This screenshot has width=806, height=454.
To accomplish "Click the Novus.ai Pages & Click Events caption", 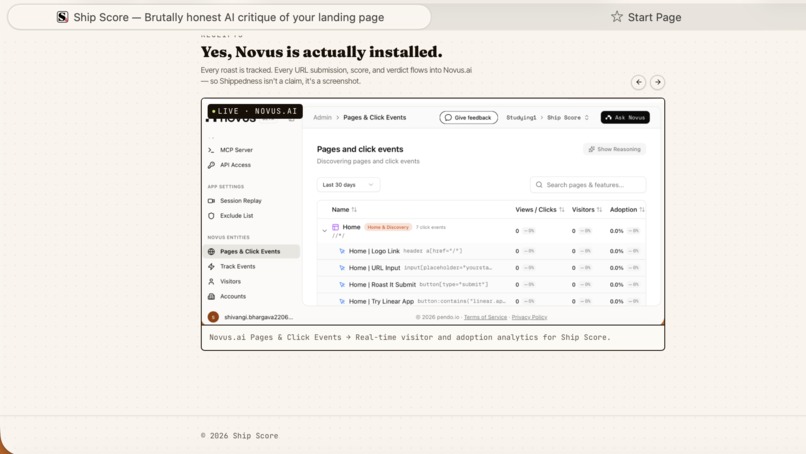I will click(x=410, y=337).
